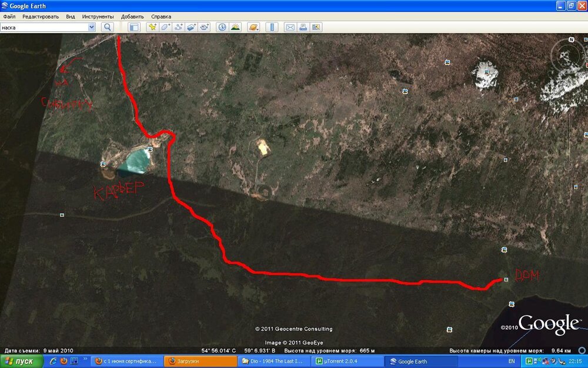Click the Email envelope icon
This screenshot has height=368, width=588.
(289, 27)
